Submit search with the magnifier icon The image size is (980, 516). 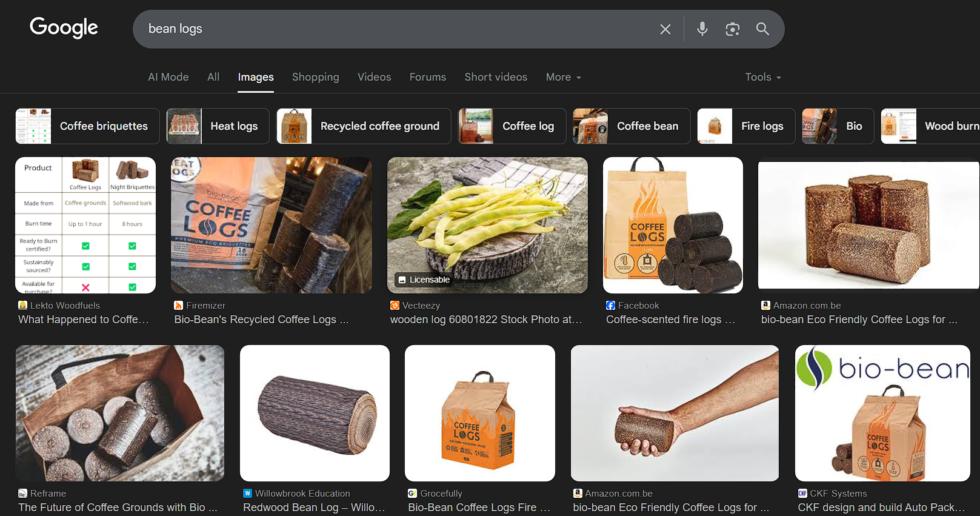[762, 29]
